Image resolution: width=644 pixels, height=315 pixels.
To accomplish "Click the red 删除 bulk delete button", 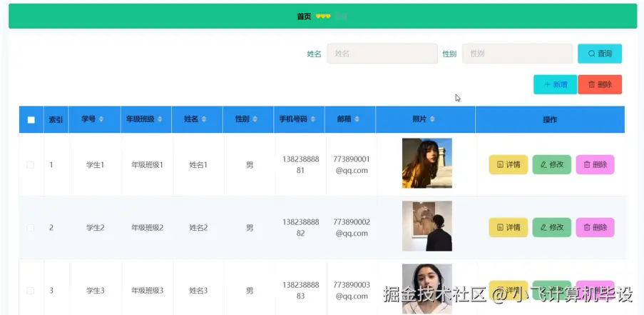I will coord(600,84).
